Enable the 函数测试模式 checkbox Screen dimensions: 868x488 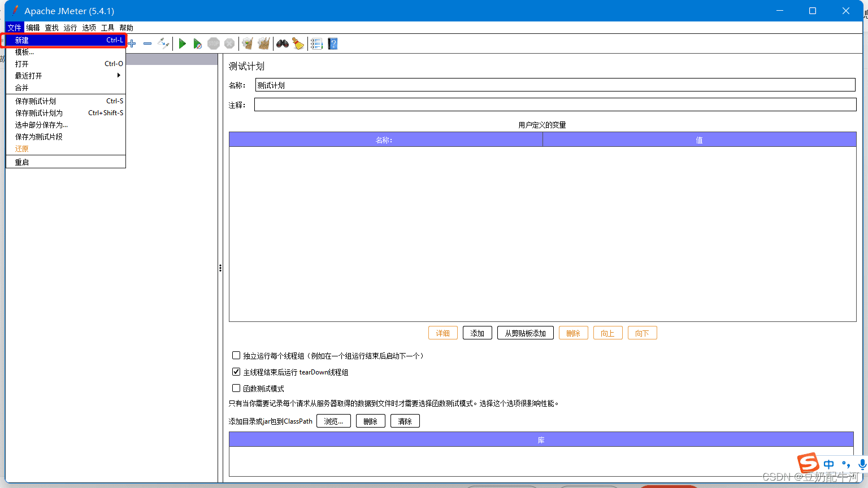tap(236, 388)
